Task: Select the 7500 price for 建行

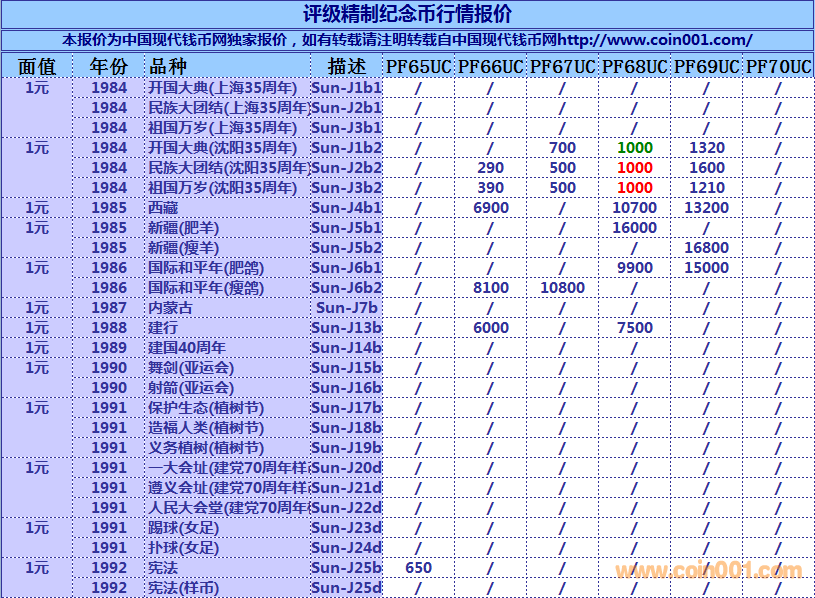Action: pos(634,328)
